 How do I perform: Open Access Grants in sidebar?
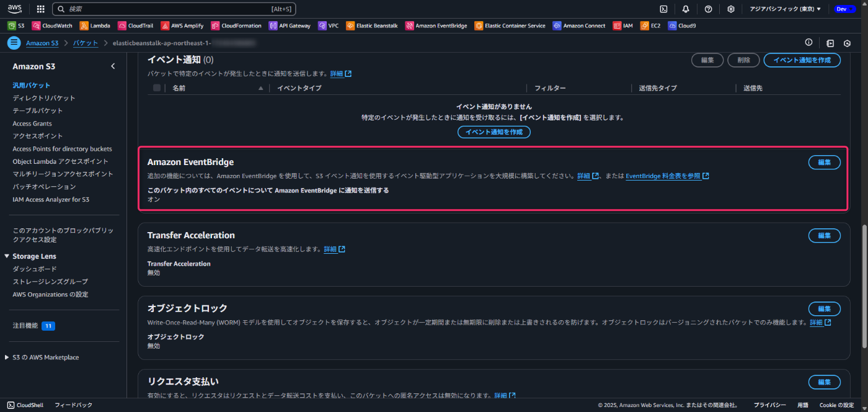32,123
